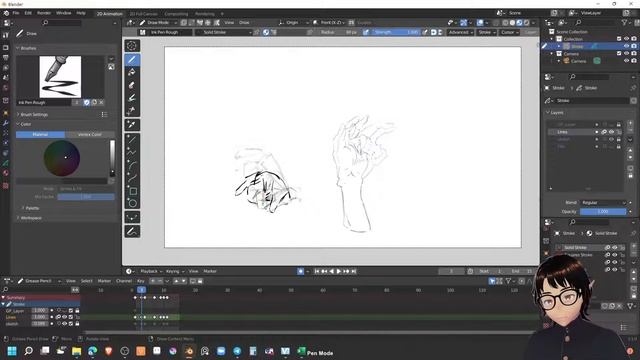Image resolution: width=640 pixels, height=360 pixels.
Task: Hide the Stroke object in the outliner
Action: pyautogui.click(x=626, y=47)
